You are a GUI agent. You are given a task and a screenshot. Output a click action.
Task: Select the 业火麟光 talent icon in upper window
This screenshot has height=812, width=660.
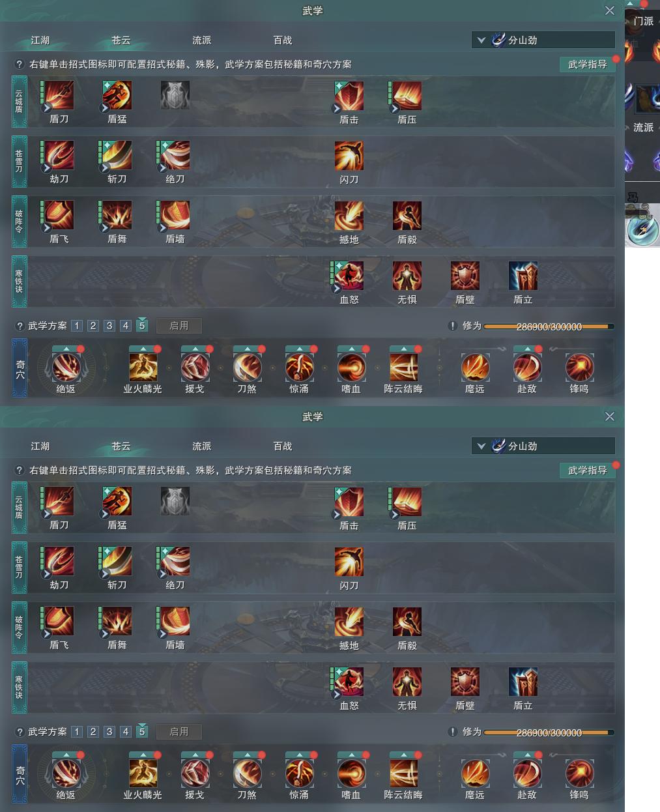143,368
